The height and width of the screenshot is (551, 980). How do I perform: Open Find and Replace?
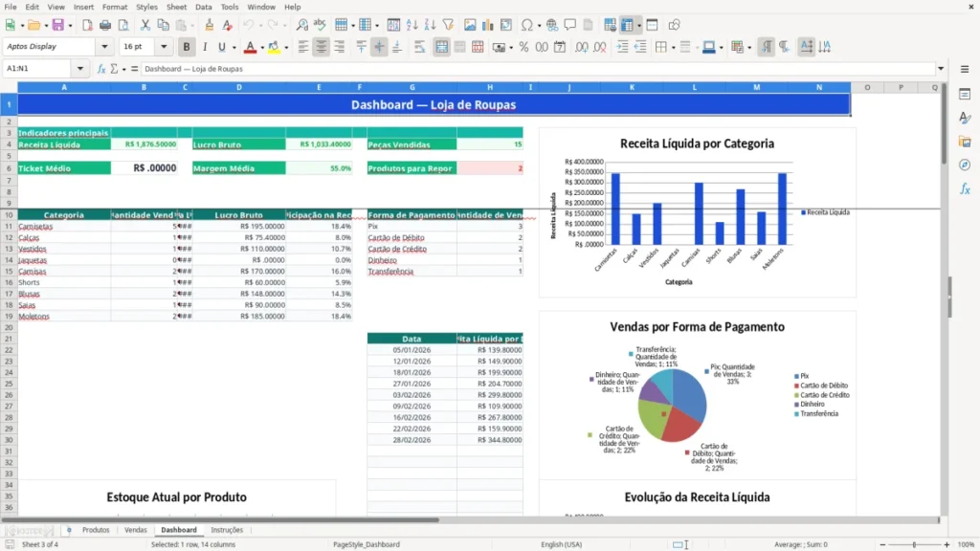pos(301,25)
